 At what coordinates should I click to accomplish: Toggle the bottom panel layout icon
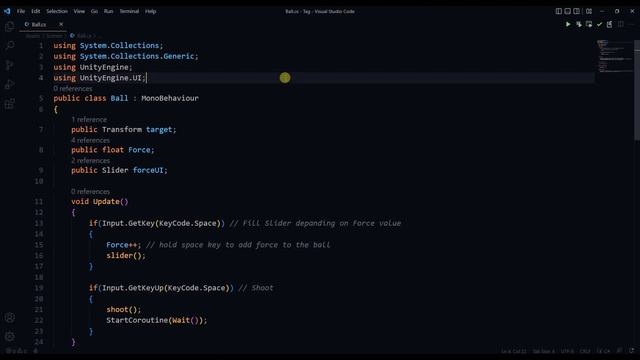click(567, 11)
